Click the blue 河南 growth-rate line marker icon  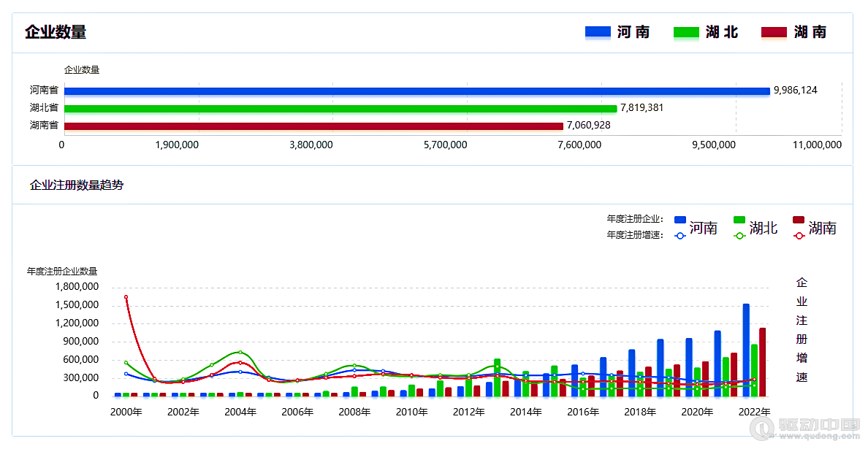[x=680, y=236]
